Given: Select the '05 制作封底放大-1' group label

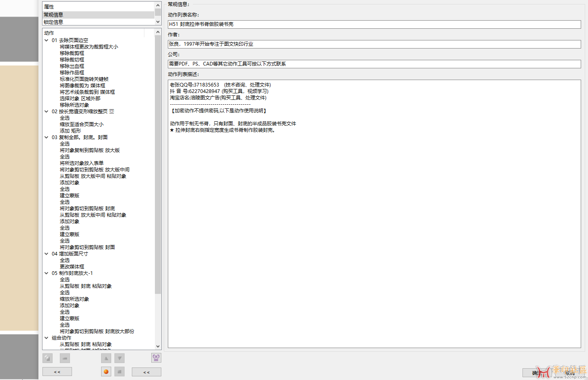Looking at the screenshot, I should 72,273.
